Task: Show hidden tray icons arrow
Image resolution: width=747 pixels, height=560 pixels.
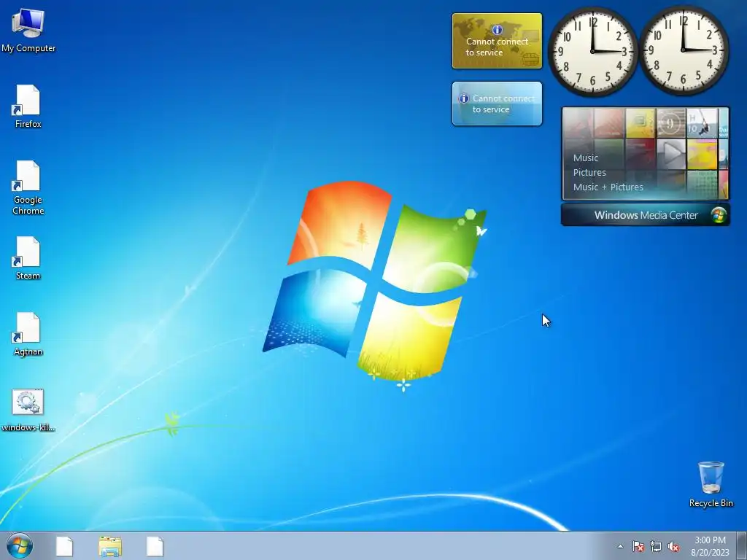Action: (x=620, y=546)
